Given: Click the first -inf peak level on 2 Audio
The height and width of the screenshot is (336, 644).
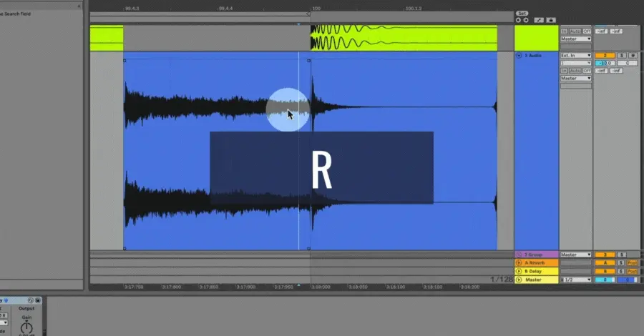Looking at the screenshot, I should [602, 71].
